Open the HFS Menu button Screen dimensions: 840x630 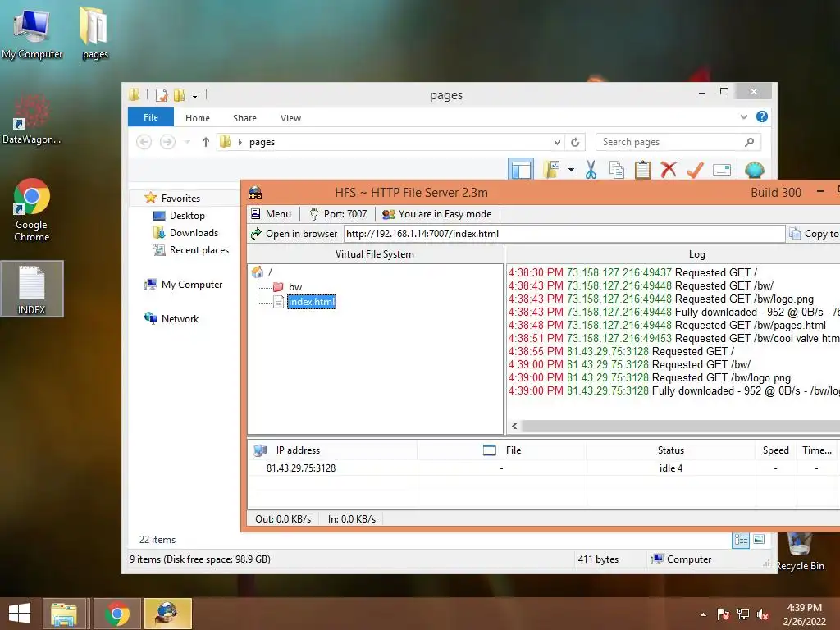(271, 214)
